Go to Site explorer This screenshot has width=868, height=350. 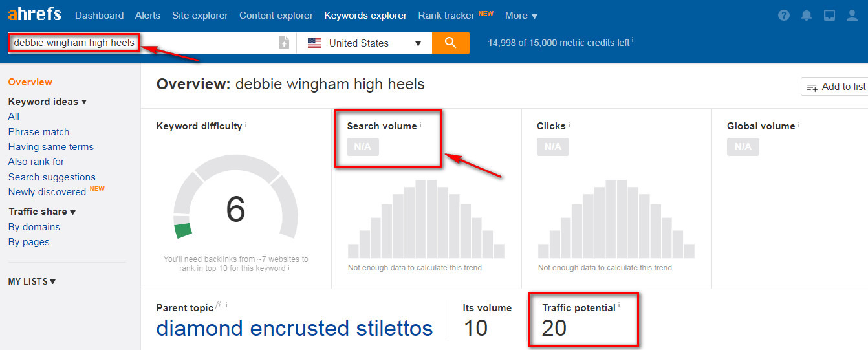click(200, 16)
